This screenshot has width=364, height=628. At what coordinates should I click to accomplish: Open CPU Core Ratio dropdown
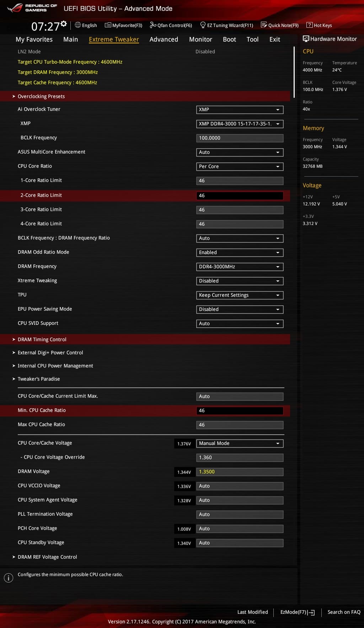(240, 166)
